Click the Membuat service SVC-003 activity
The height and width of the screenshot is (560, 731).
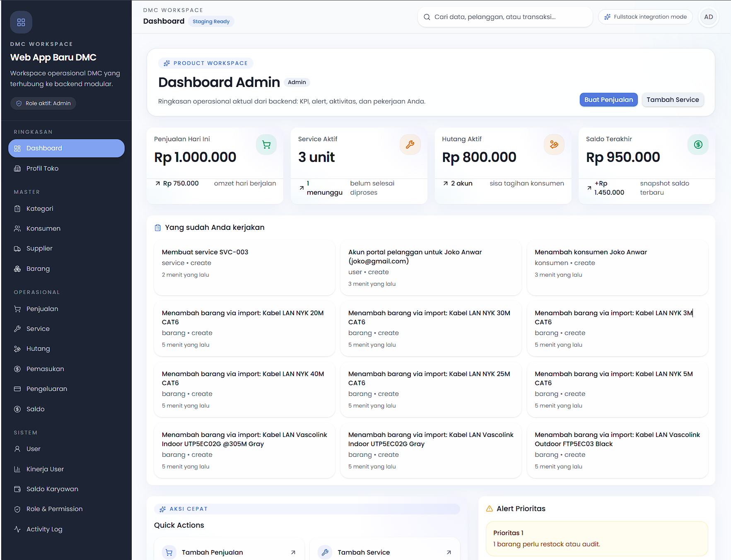click(244, 268)
